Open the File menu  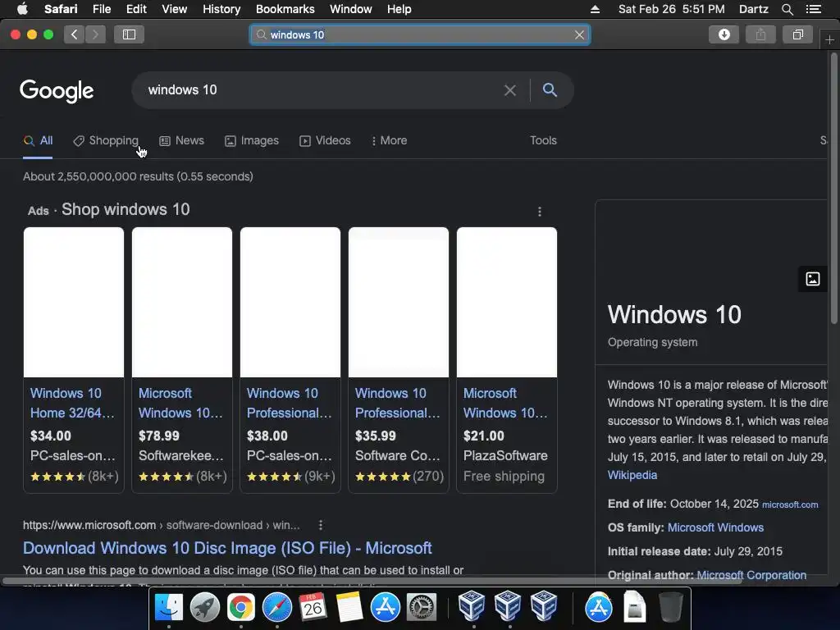101,9
